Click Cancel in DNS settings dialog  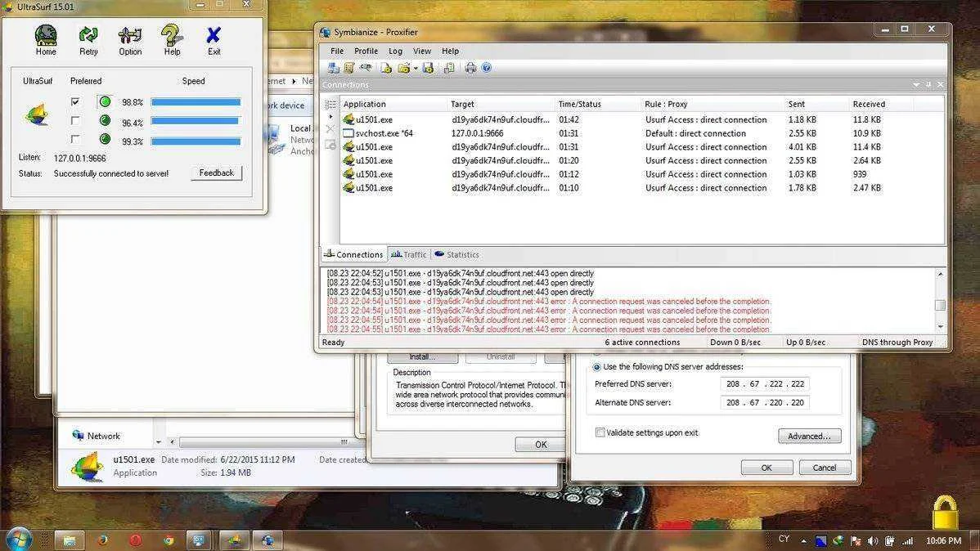click(825, 468)
